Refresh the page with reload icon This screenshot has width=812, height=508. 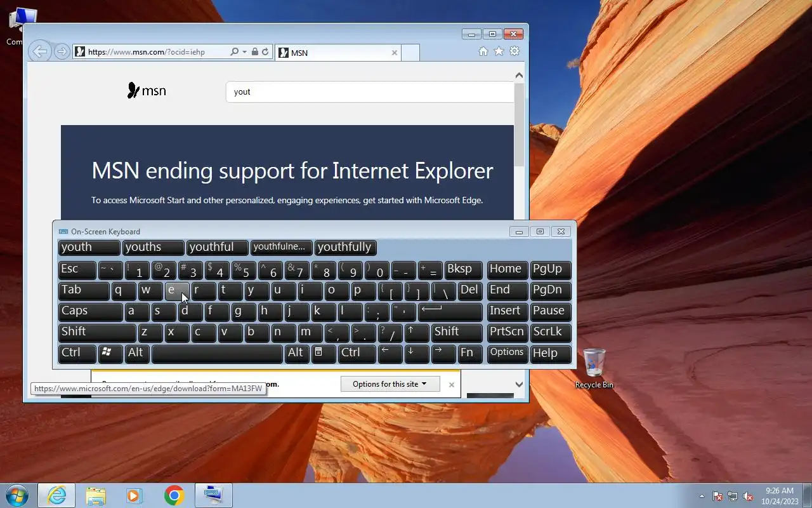pos(265,51)
